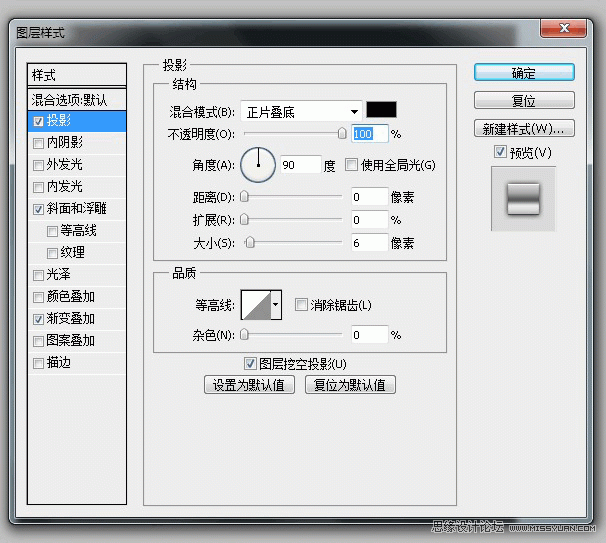Toggle the 预览 preview checkbox
This screenshot has width=606, height=543.
[x=500, y=151]
